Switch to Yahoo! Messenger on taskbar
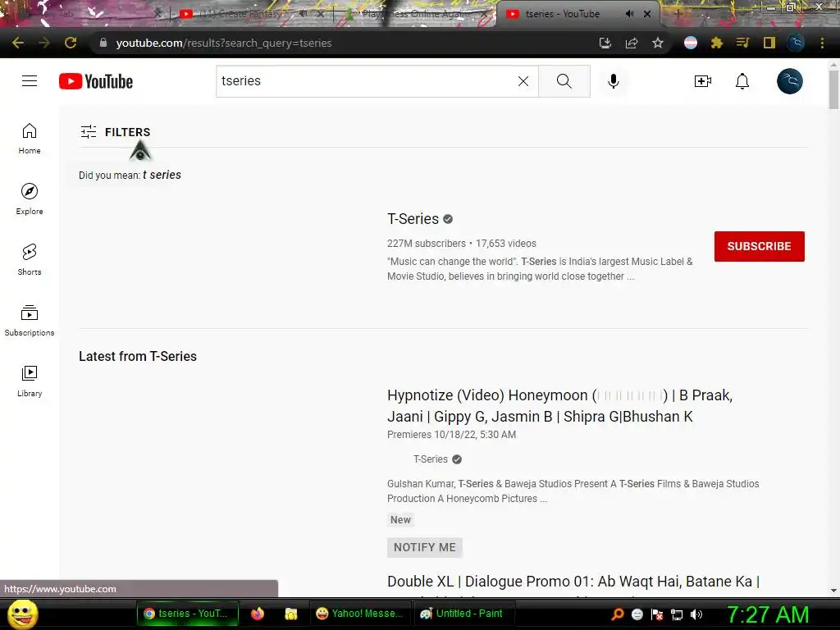Image resolution: width=840 pixels, height=630 pixels. pyautogui.click(x=359, y=614)
